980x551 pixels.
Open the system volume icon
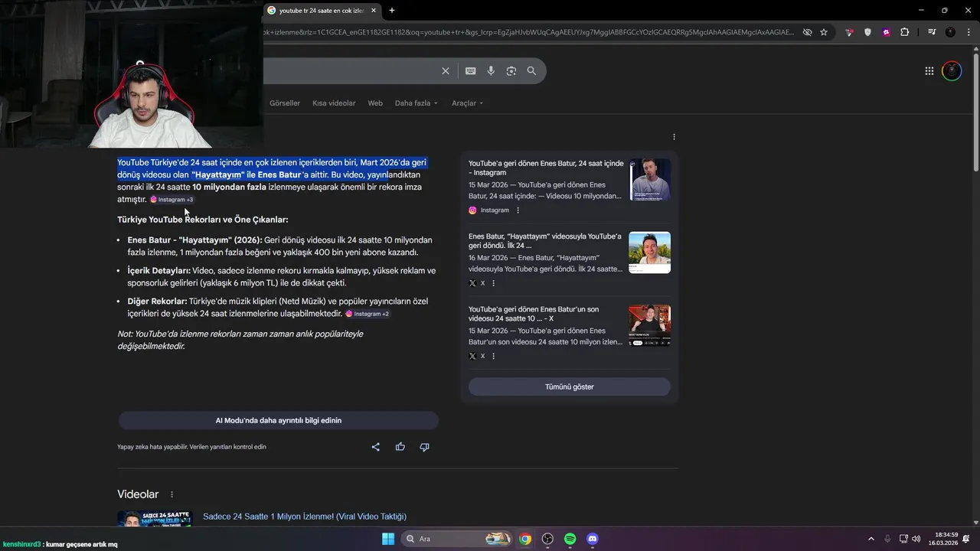[x=916, y=539]
